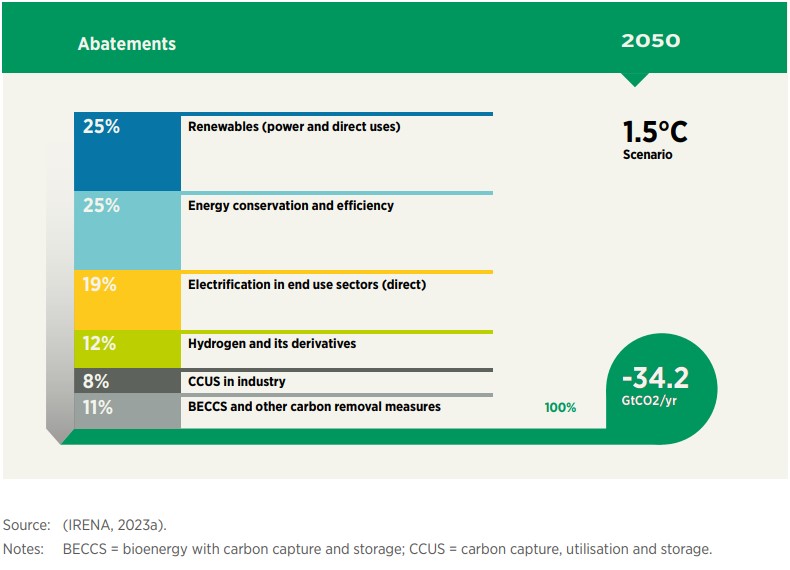The height and width of the screenshot is (570, 790).
Task: Select the Abatements header title
Action: click(127, 44)
